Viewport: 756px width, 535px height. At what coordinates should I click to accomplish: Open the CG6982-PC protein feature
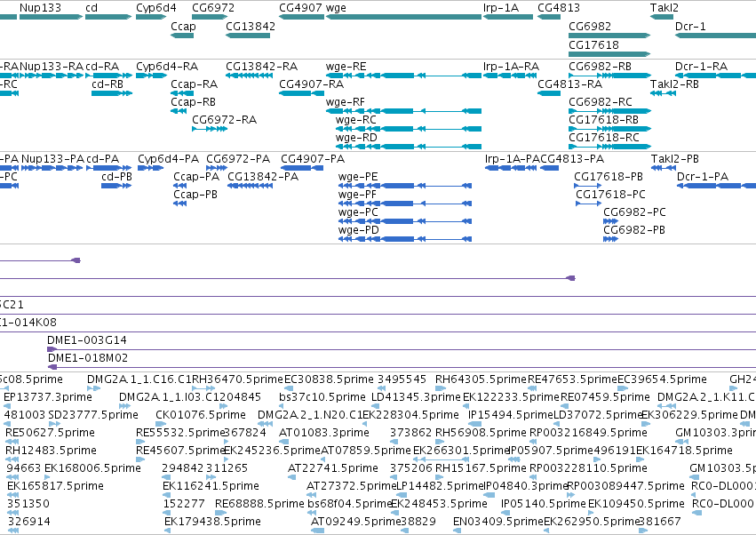pyautogui.click(x=610, y=221)
